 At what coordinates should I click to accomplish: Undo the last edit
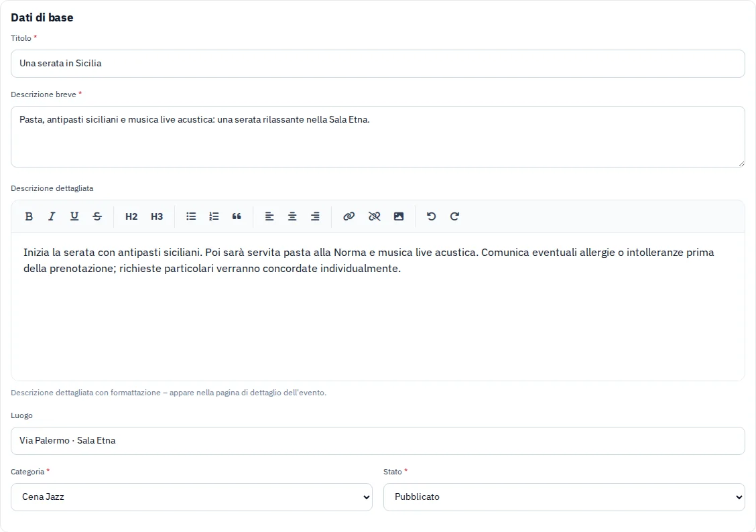(432, 216)
